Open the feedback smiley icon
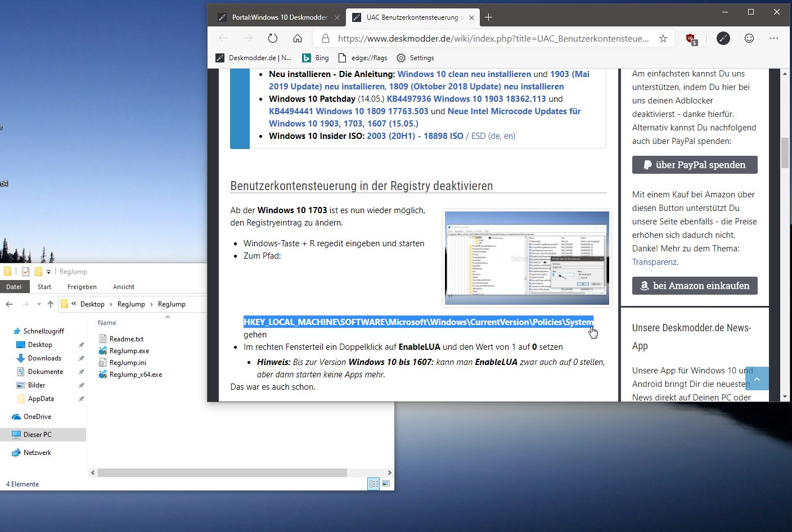 [749, 38]
